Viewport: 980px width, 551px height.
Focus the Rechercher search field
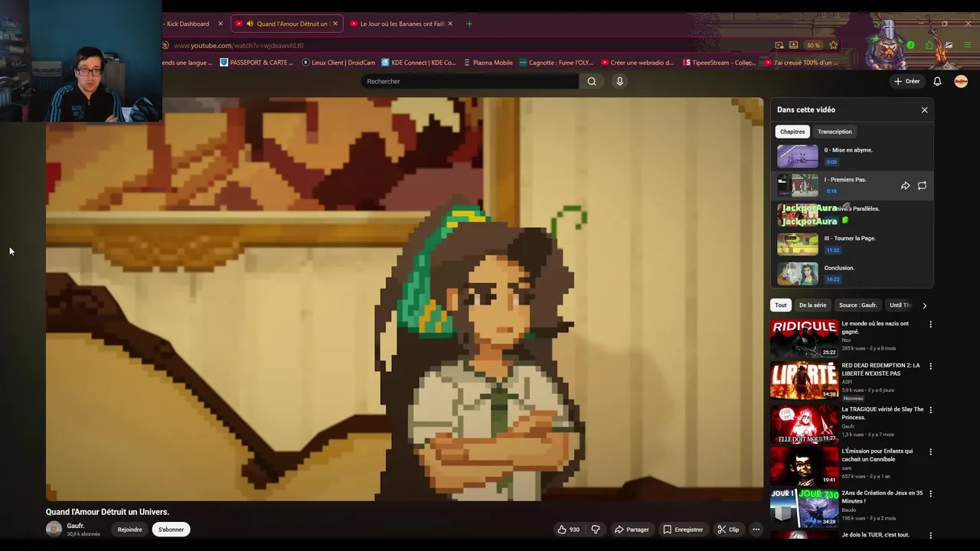(x=470, y=81)
